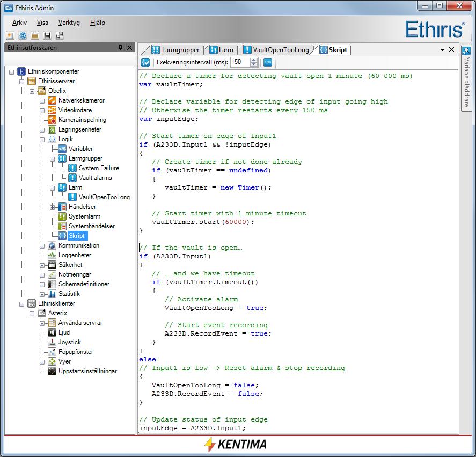This screenshot has height=457, width=476.
Task: Click the open folder toolbar icon
Action: pyautogui.click(x=35, y=35)
